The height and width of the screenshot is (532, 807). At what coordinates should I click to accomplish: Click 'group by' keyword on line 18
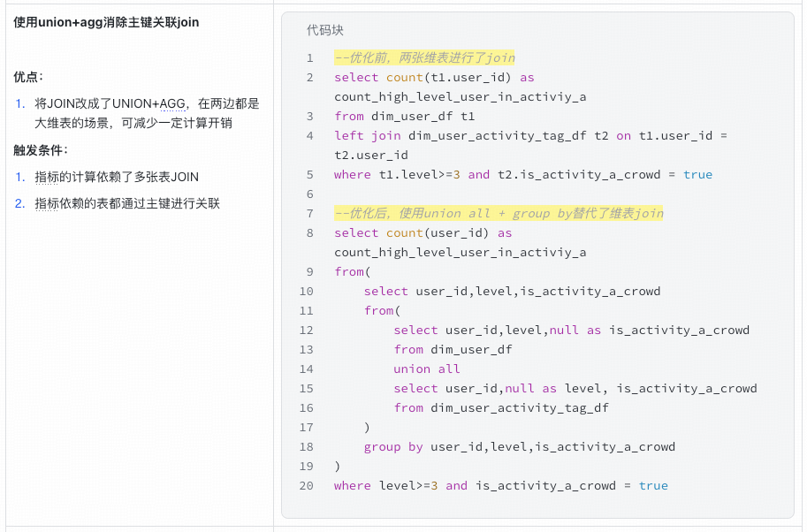pyautogui.click(x=393, y=447)
